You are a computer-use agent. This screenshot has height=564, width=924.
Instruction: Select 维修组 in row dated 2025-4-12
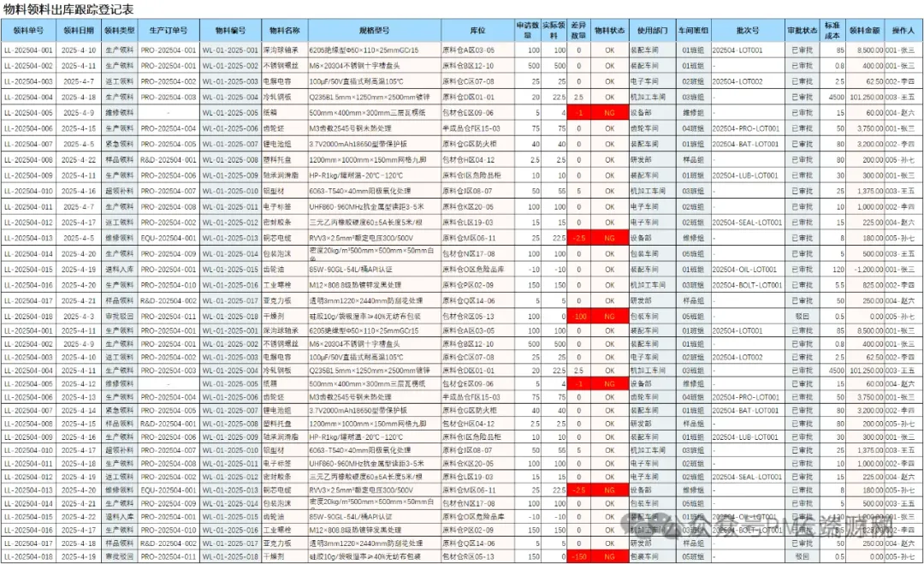click(693, 383)
